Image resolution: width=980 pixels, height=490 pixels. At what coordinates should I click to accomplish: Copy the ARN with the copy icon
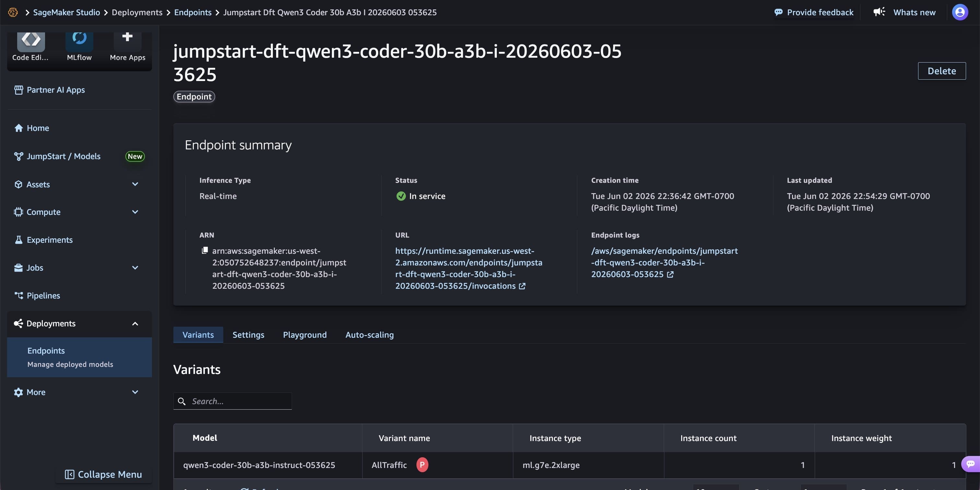click(205, 250)
